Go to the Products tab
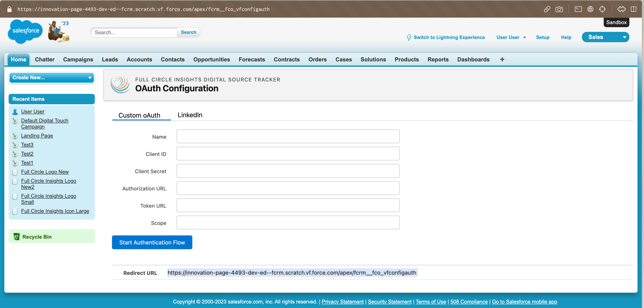 tap(407, 60)
